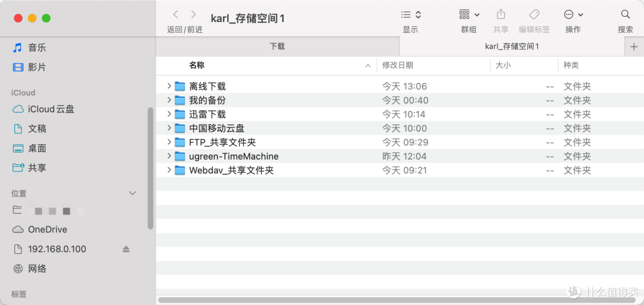Image resolution: width=644 pixels, height=305 pixels.
Task: Expand the 迅雷下载 folder
Action: (x=169, y=114)
